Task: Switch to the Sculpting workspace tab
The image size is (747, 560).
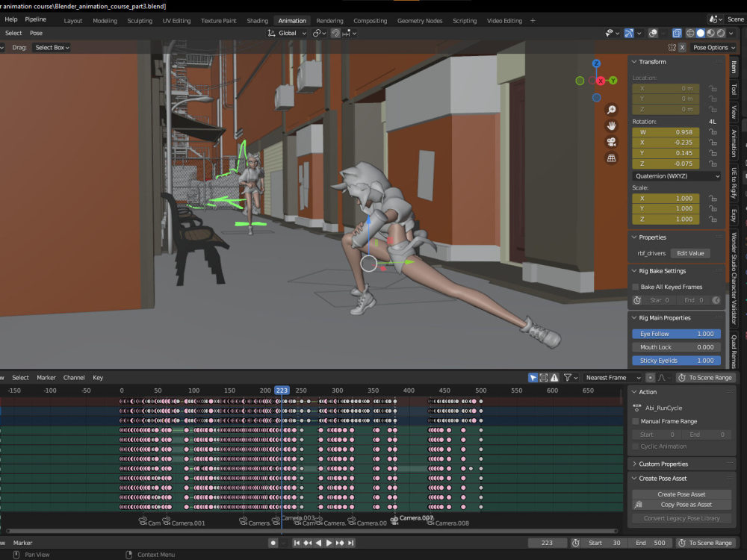Action: click(140, 21)
